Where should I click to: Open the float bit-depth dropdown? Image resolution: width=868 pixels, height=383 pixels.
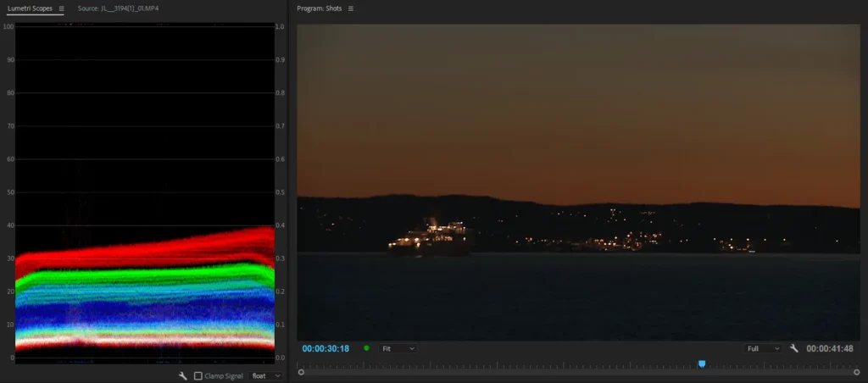click(266, 376)
